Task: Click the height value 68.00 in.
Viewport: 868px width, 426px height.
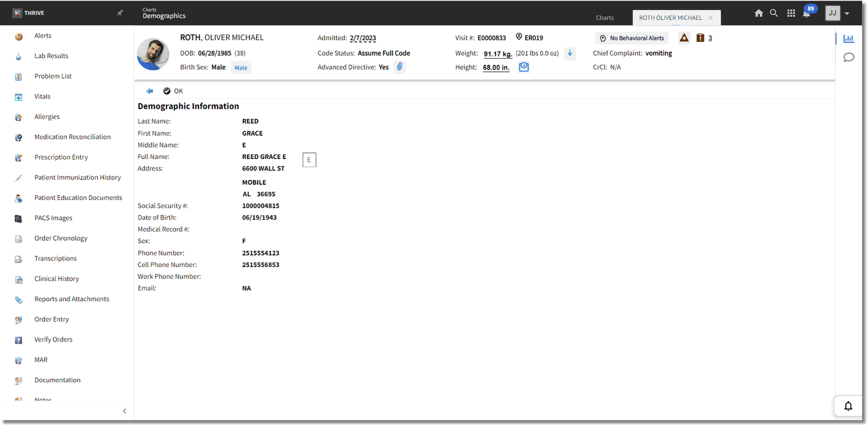Action: coord(496,68)
